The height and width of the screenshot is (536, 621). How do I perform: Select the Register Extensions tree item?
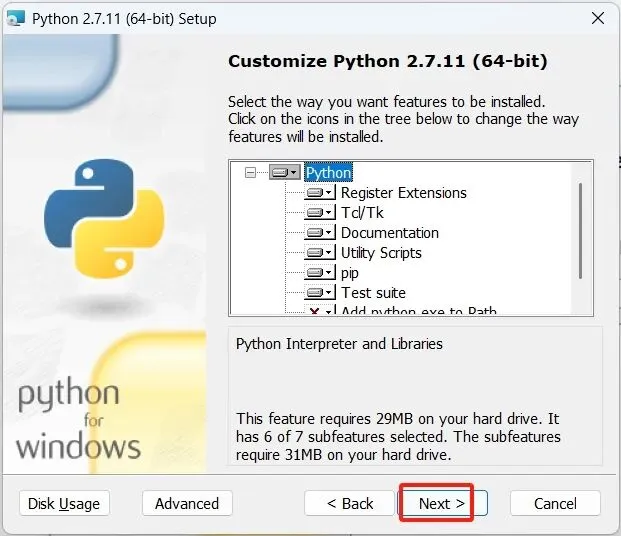[403, 193]
